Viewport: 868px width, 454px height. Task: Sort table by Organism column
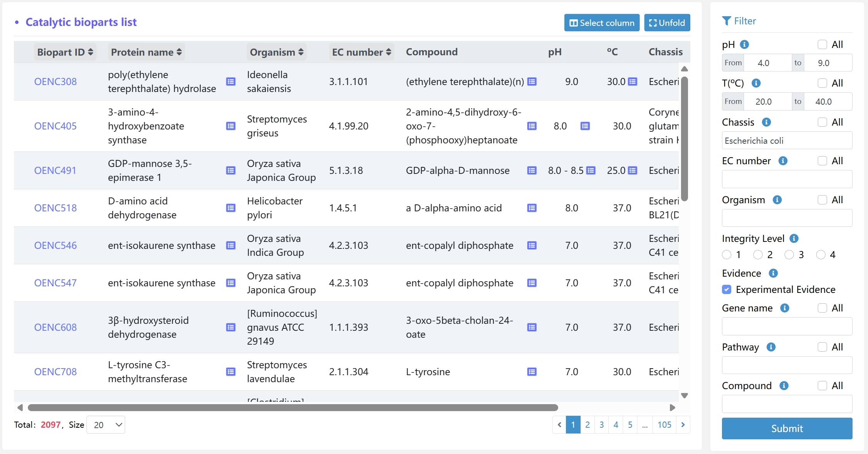[277, 52]
